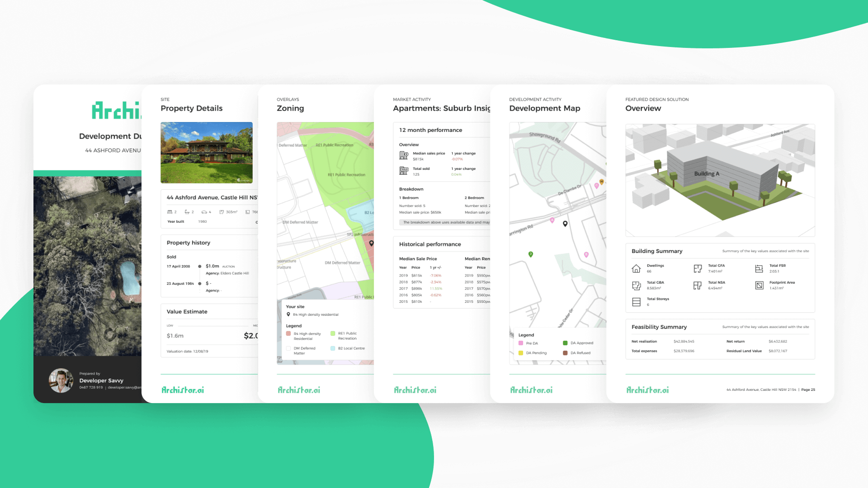This screenshot has height=488, width=868.
Task: Click the Total Storeys icon
Action: click(x=636, y=302)
